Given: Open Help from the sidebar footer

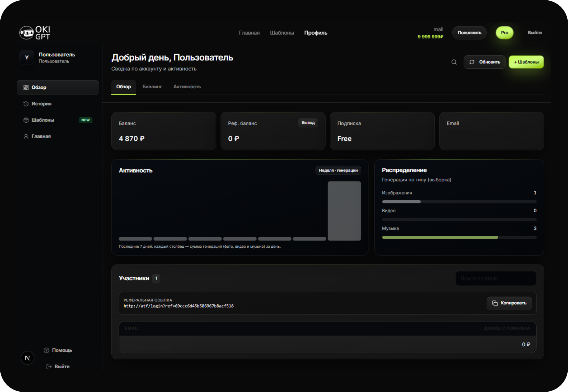Looking at the screenshot, I should click(x=58, y=350).
